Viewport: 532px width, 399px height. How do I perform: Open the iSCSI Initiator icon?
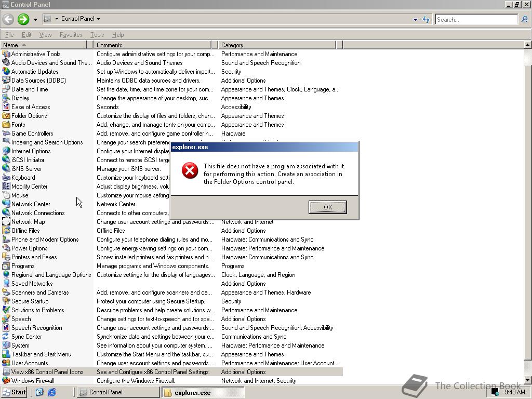click(x=6, y=160)
